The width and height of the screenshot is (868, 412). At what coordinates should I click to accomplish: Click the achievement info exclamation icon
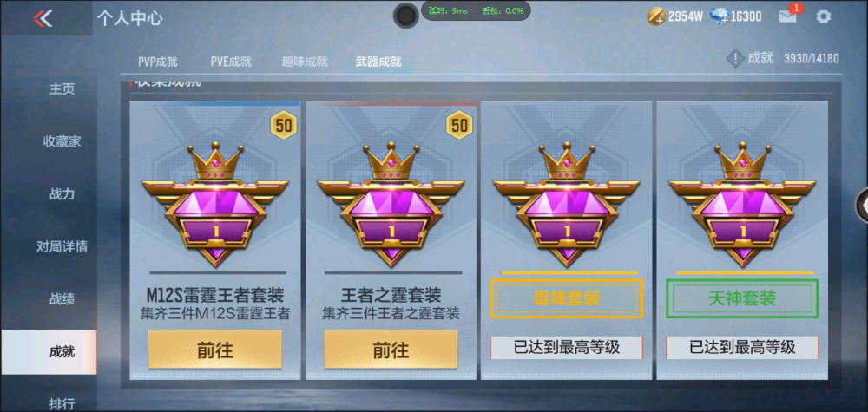pyautogui.click(x=735, y=59)
